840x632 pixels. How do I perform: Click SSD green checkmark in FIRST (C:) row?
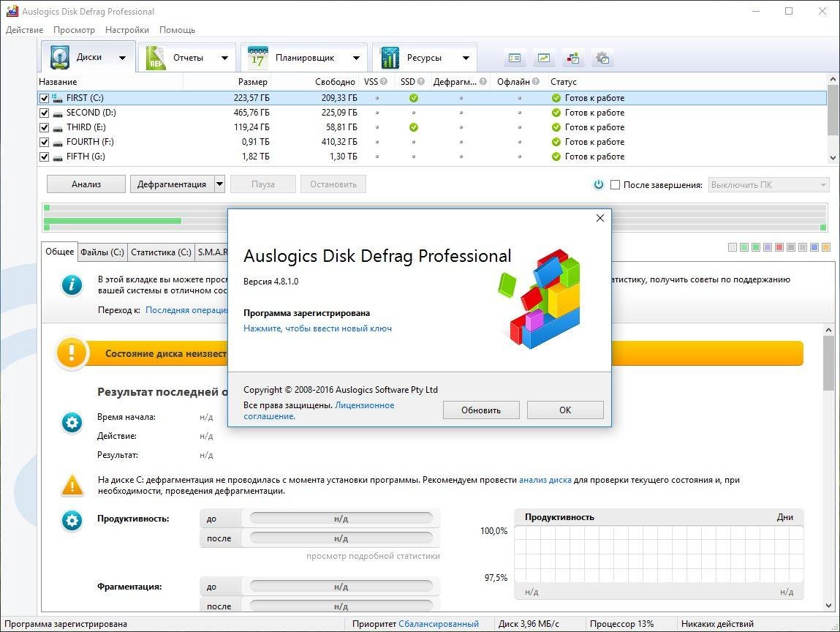pyautogui.click(x=414, y=98)
